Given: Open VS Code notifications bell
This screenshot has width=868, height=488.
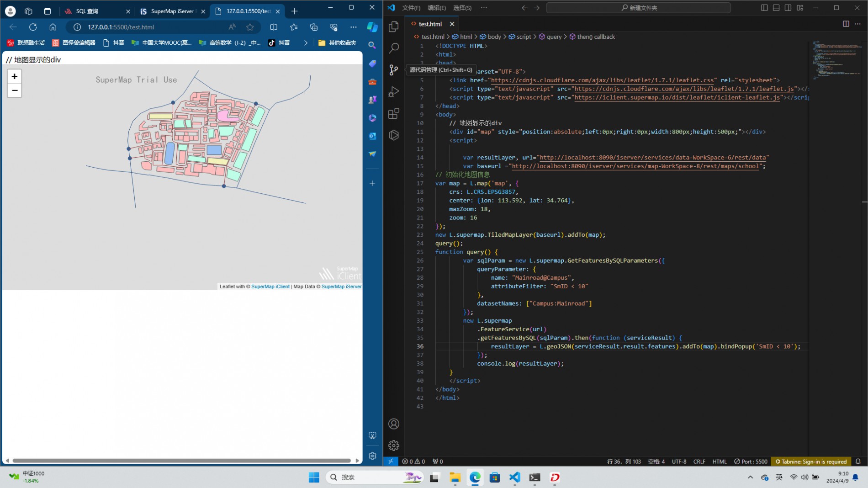Looking at the screenshot, I should tap(858, 461).
